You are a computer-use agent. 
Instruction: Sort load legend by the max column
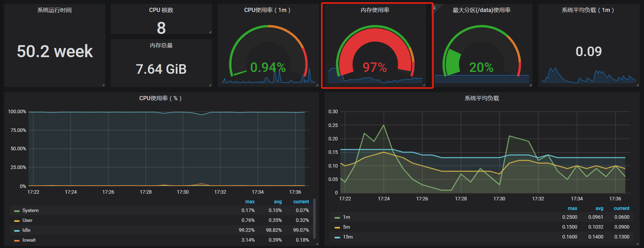pos(572,208)
